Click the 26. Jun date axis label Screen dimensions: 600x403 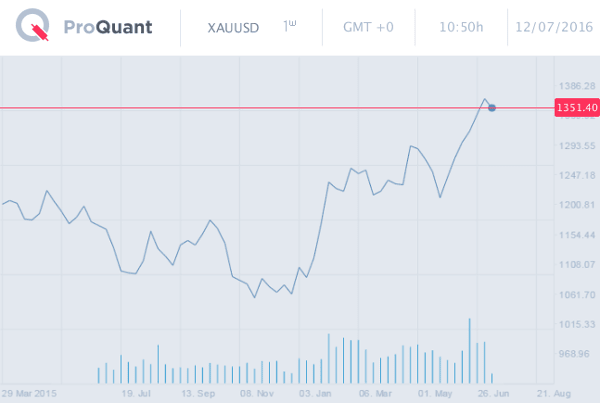click(x=490, y=393)
